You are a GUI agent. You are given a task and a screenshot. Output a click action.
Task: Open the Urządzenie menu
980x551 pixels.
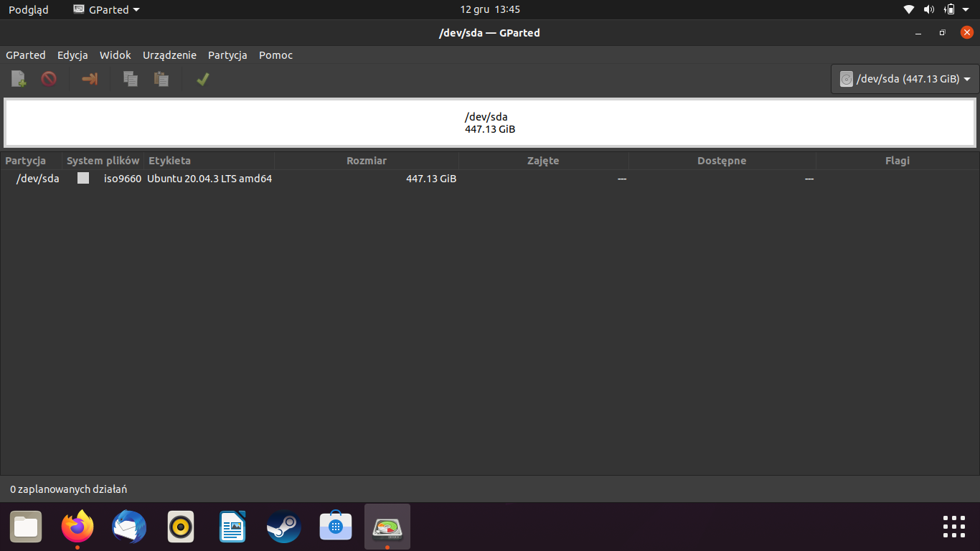pos(169,55)
